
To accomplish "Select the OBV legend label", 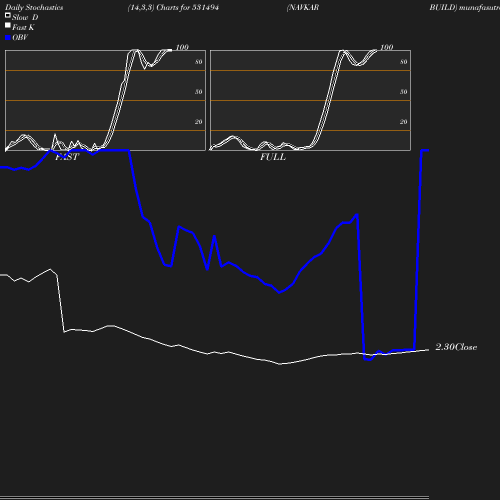I will coord(20,37).
